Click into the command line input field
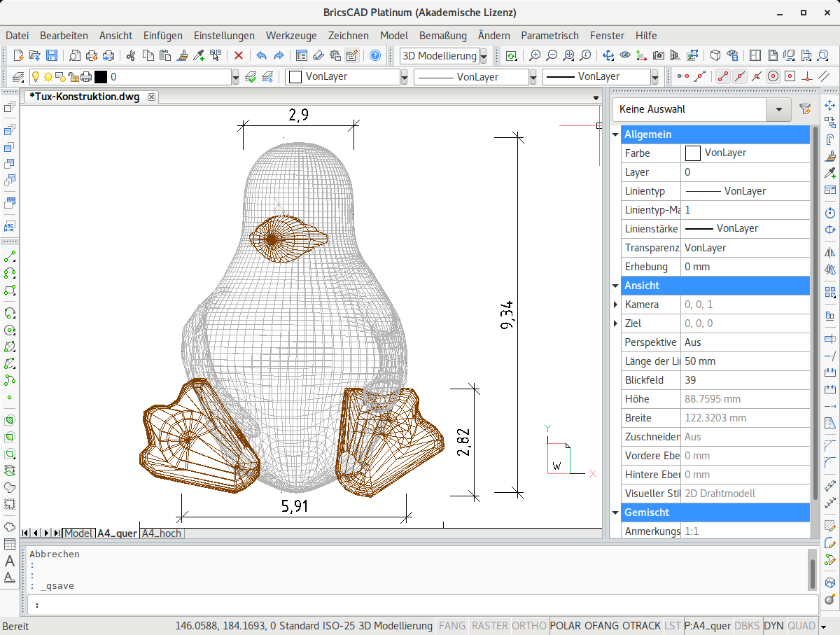 [x=420, y=605]
